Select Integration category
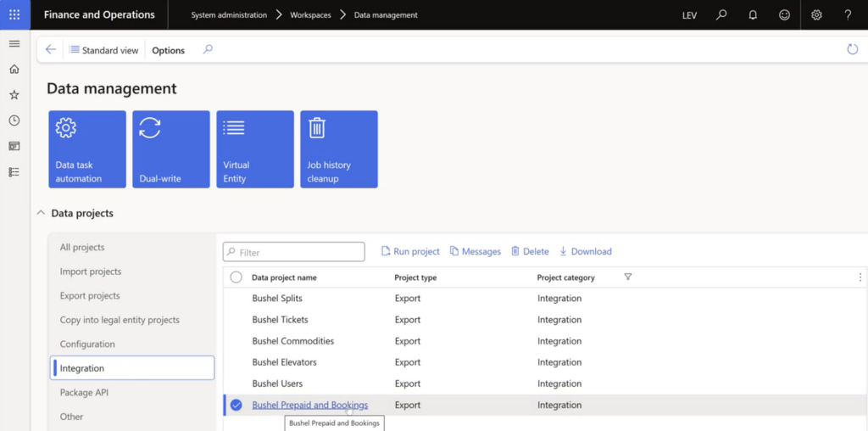The height and width of the screenshot is (431, 868). click(x=132, y=368)
